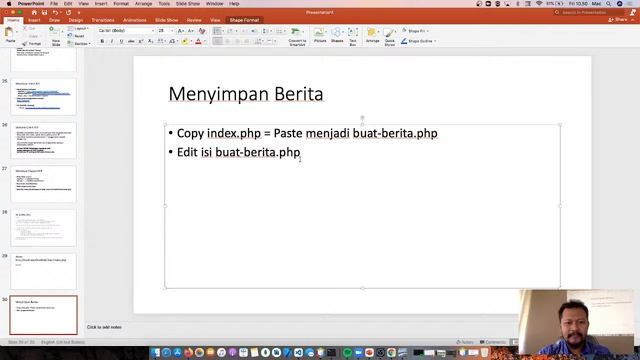The width and height of the screenshot is (640, 360).
Task: Open the File menu in the menu bar
Action: pyautogui.click(x=54, y=4)
